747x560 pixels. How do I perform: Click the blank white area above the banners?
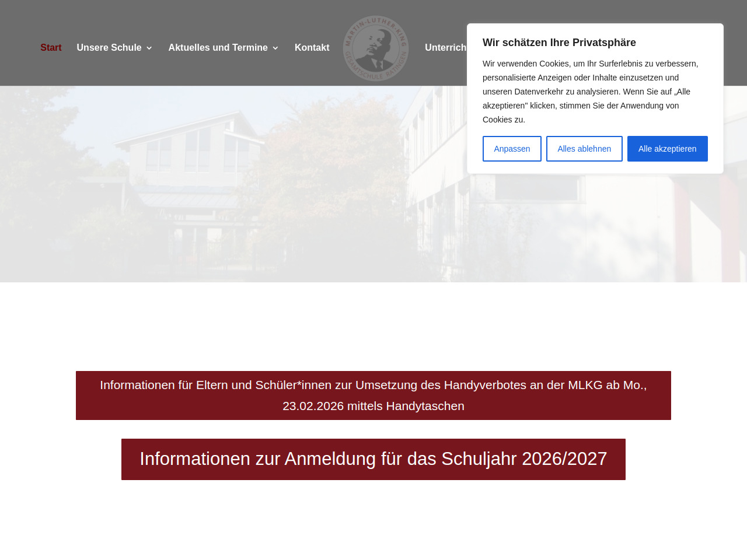(373, 327)
